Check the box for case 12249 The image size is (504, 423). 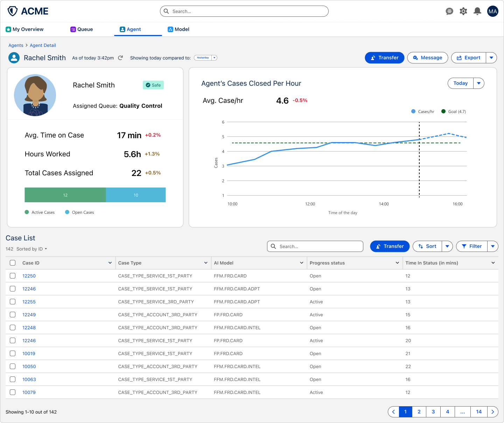tap(13, 315)
